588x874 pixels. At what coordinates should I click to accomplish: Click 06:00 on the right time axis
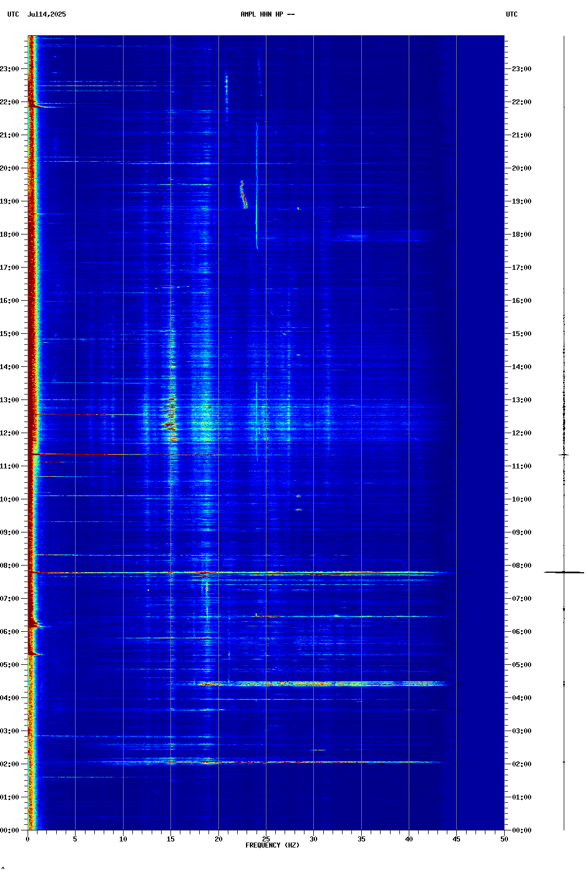[x=522, y=632]
